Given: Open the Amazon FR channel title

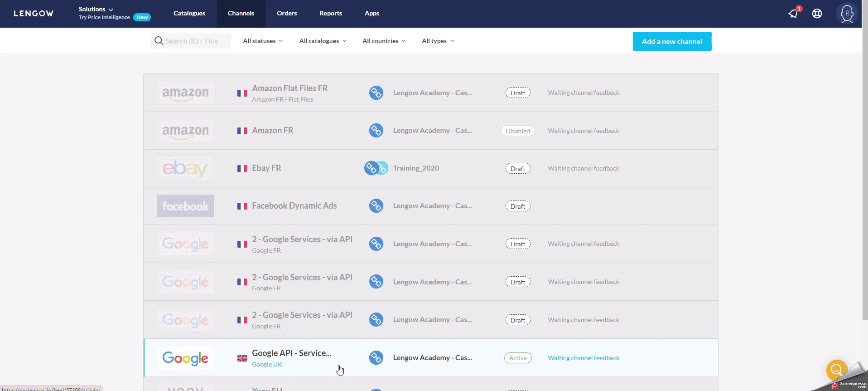Looking at the screenshot, I should [273, 131].
